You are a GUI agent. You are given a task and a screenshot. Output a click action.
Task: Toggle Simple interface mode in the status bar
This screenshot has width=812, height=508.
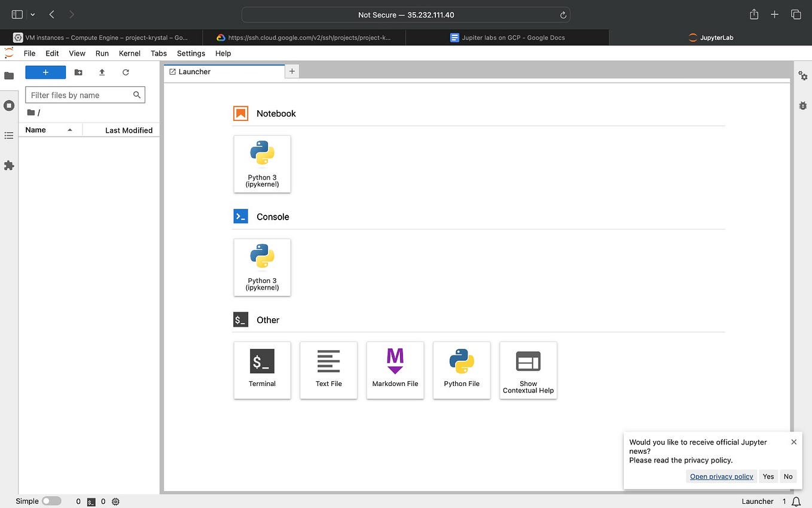(x=51, y=501)
